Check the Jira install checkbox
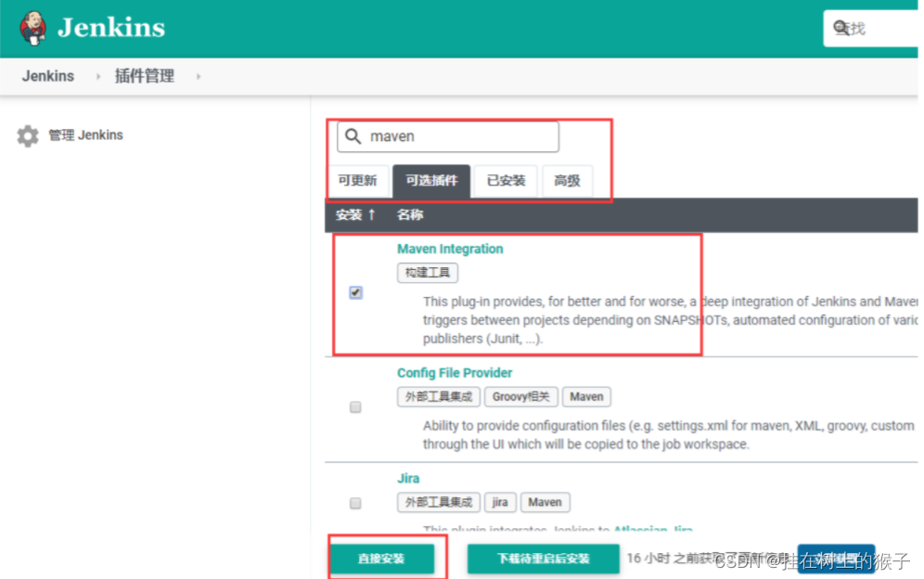This screenshot has height=579, width=924. pos(355,503)
